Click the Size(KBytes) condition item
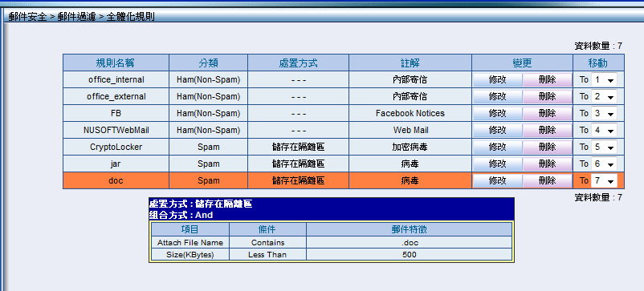644x291 pixels. [190, 254]
